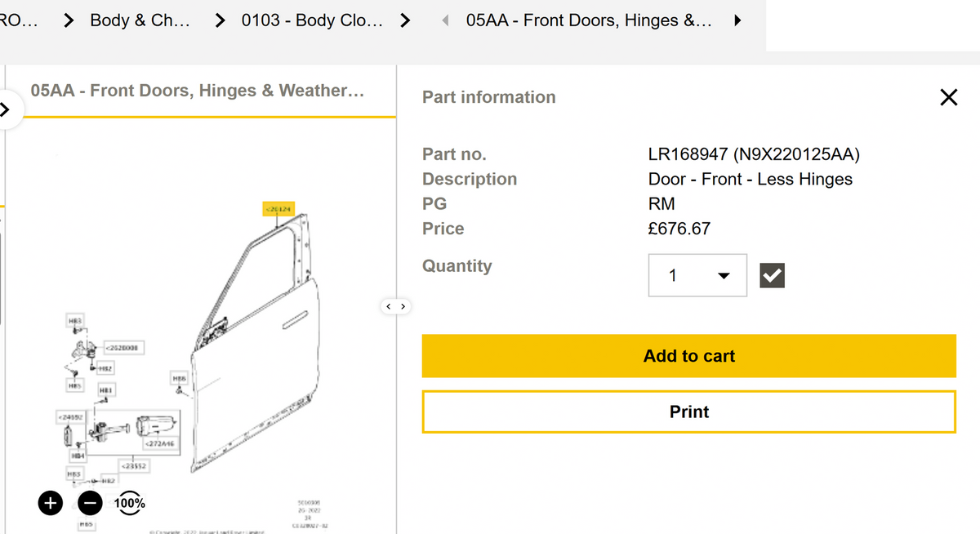The height and width of the screenshot is (534, 980).
Task: Open the 0103 - Body Clo… breadcrumb
Action: tap(312, 20)
